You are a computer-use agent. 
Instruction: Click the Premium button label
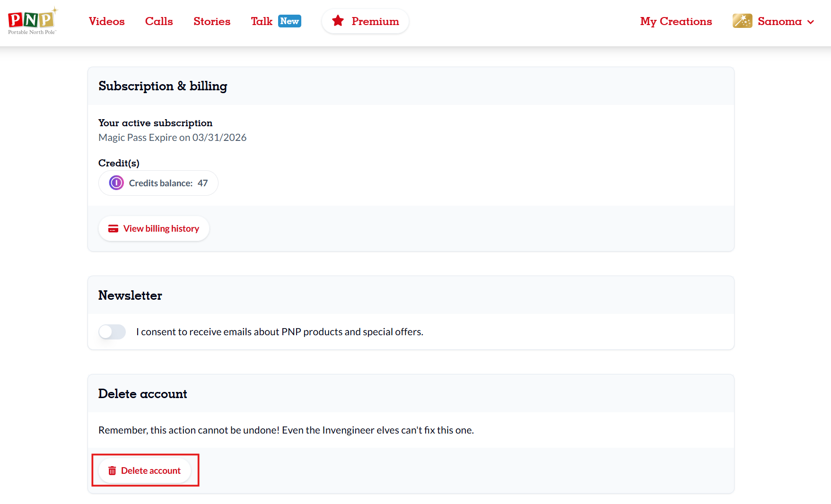coord(375,21)
